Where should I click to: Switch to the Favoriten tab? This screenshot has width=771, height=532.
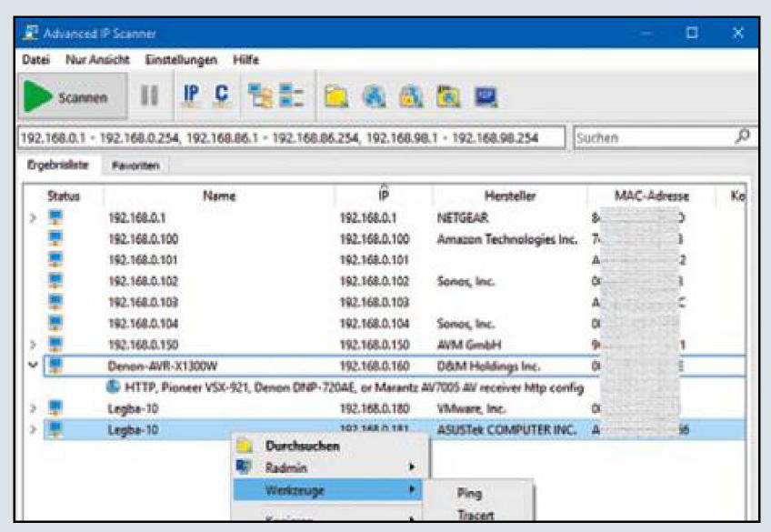(135, 166)
